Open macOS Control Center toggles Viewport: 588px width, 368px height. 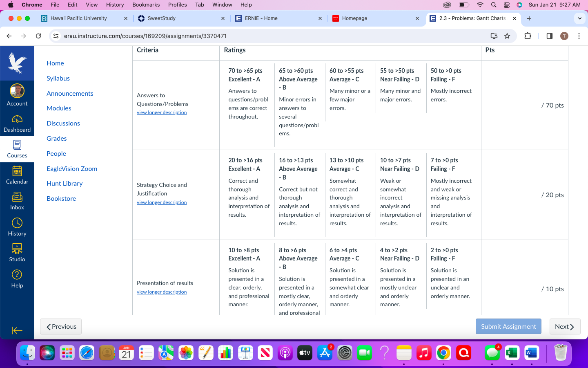tap(507, 5)
